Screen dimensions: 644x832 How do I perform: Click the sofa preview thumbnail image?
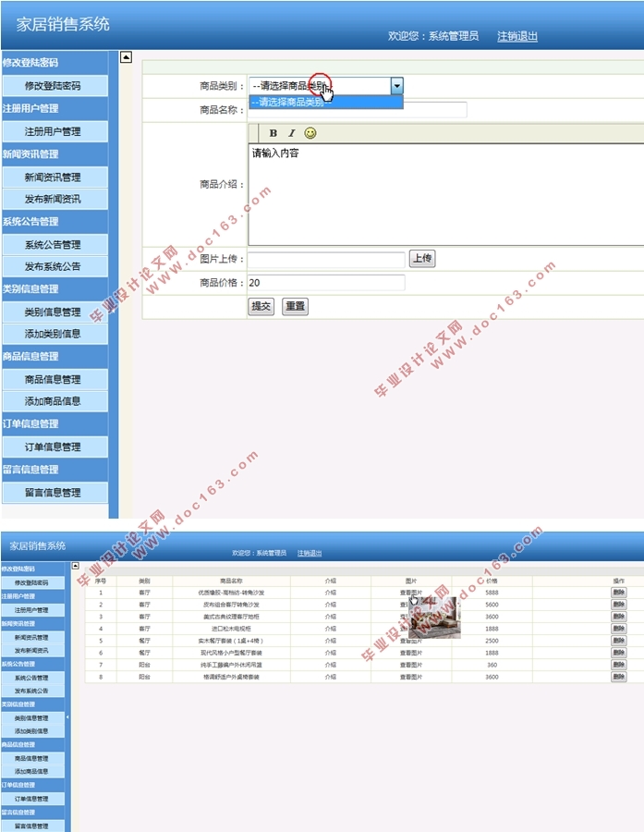[434, 618]
